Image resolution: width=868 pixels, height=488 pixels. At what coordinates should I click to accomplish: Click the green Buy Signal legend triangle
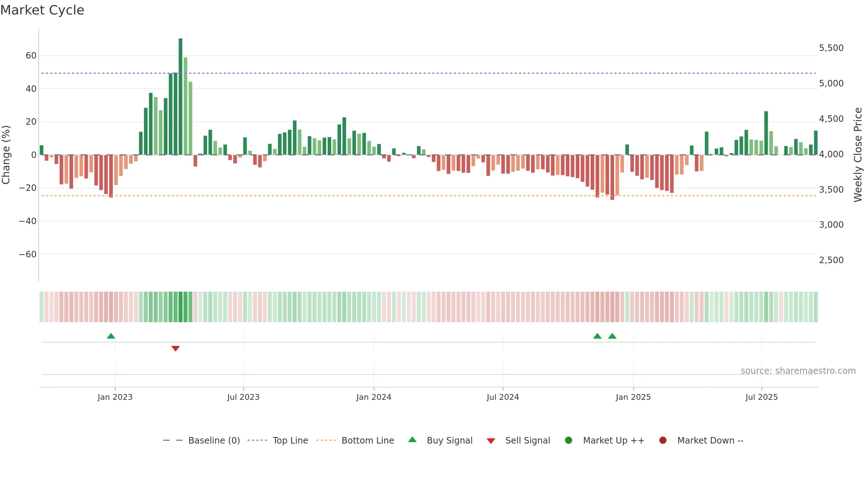pyautogui.click(x=412, y=440)
